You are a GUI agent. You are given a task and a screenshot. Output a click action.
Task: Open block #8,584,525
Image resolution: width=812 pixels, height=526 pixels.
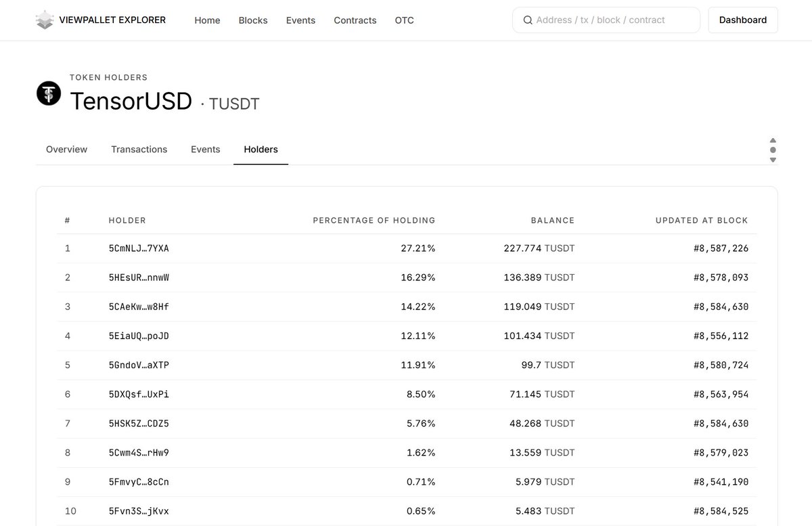(x=721, y=511)
